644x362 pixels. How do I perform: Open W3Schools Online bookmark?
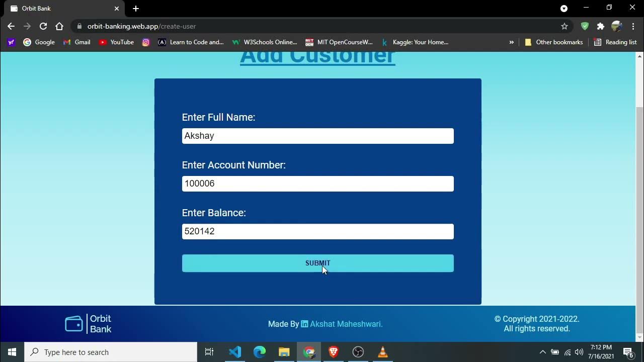pos(264,42)
